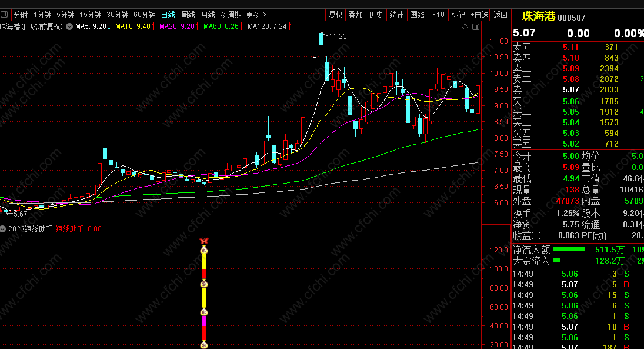The width and height of the screenshot is (644, 349).
Task: Click the 今开 value 5.00
Action: (x=571, y=156)
